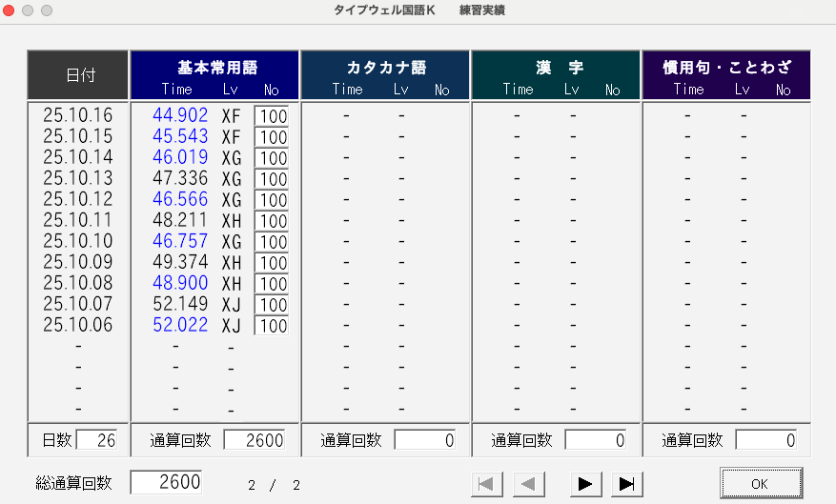Image resolution: width=836 pixels, height=504 pixels.
Task: Click the No box for 25.10.13
Action: point(272,179)
